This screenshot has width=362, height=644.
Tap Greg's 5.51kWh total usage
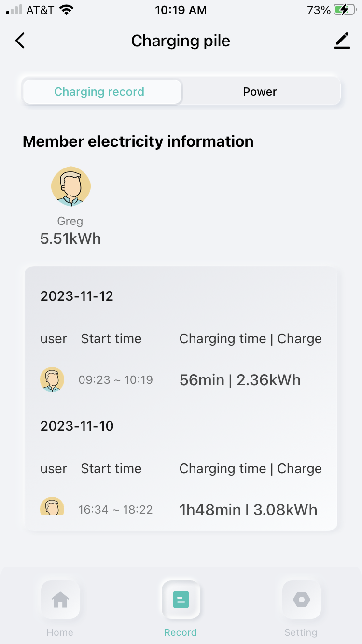[70, 238]
